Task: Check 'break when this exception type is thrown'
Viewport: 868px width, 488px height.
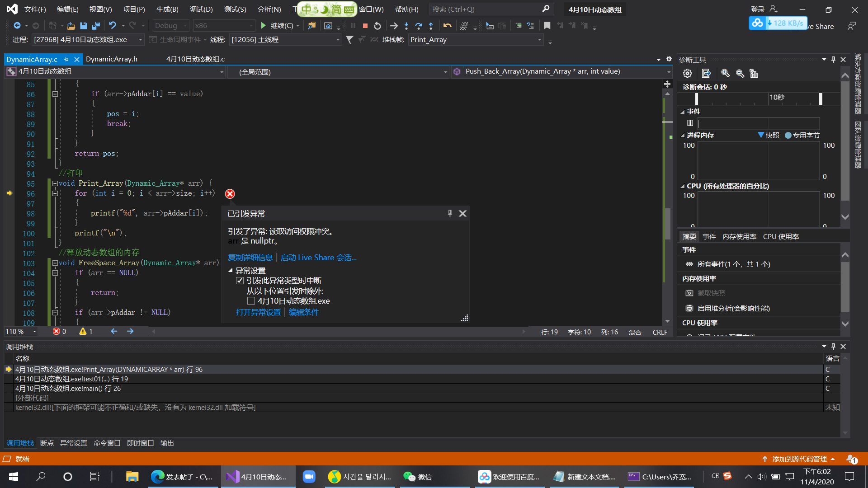Action: click(240, 281)
